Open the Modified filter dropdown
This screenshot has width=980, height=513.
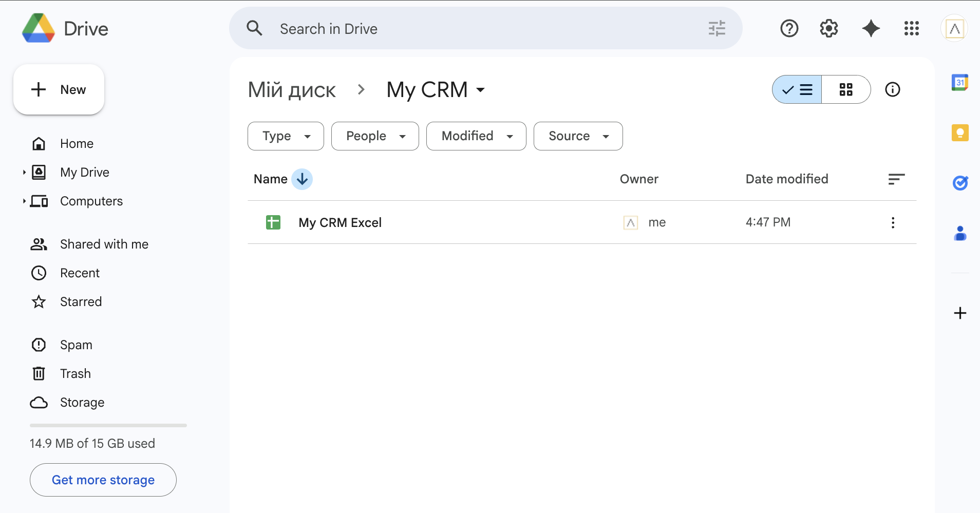click(x=476, y=136)
